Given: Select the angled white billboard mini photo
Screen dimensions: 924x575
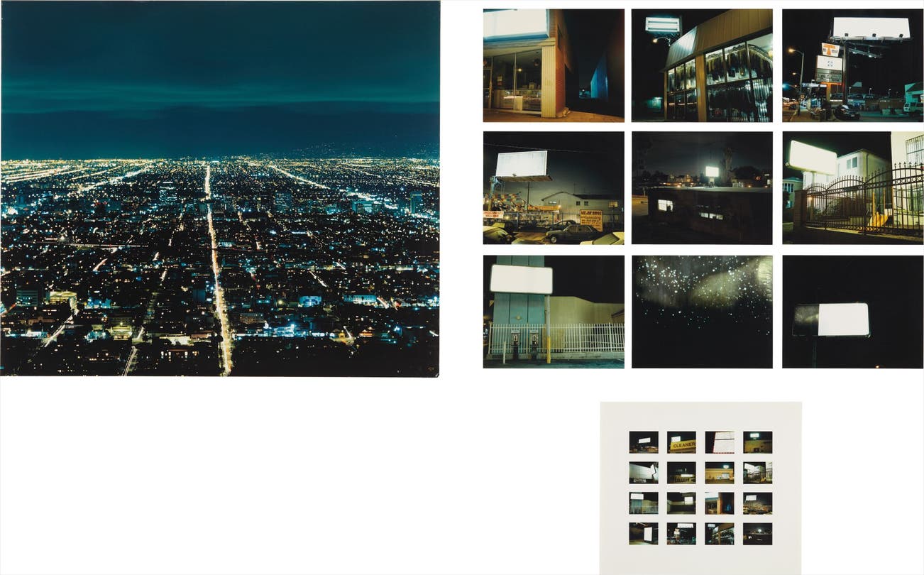Looking at the screenshot, I should coord(643,473).
